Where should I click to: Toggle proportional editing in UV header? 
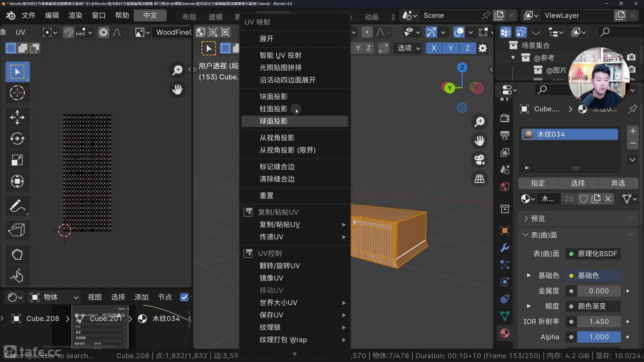click(103, 32)
